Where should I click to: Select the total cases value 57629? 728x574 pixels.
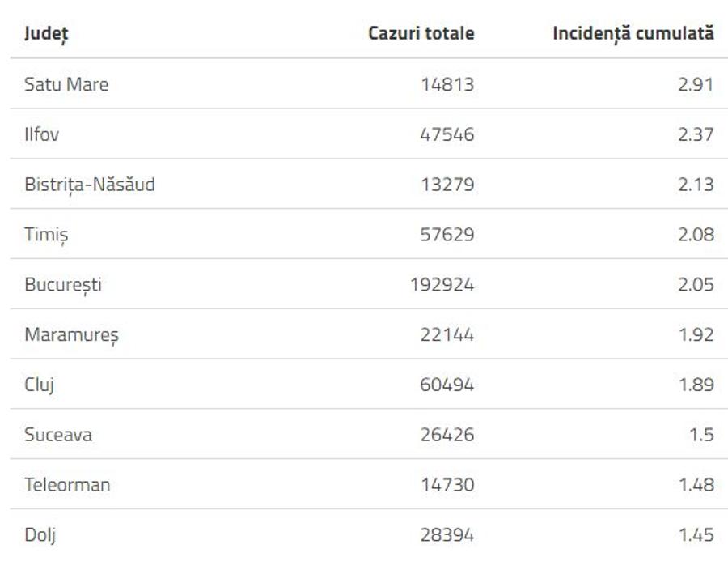[x=447, y=235]
